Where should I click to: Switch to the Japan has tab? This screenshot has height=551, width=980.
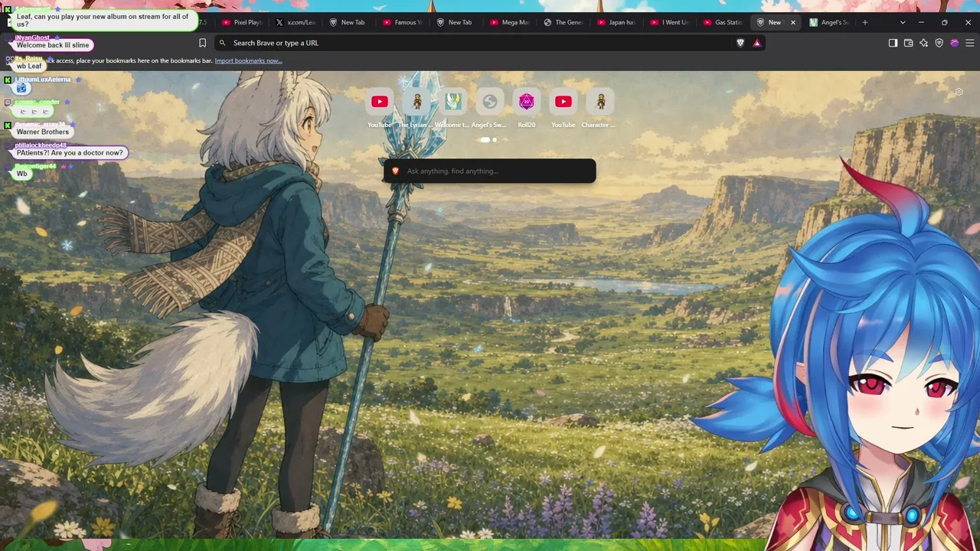coord(616,22)
